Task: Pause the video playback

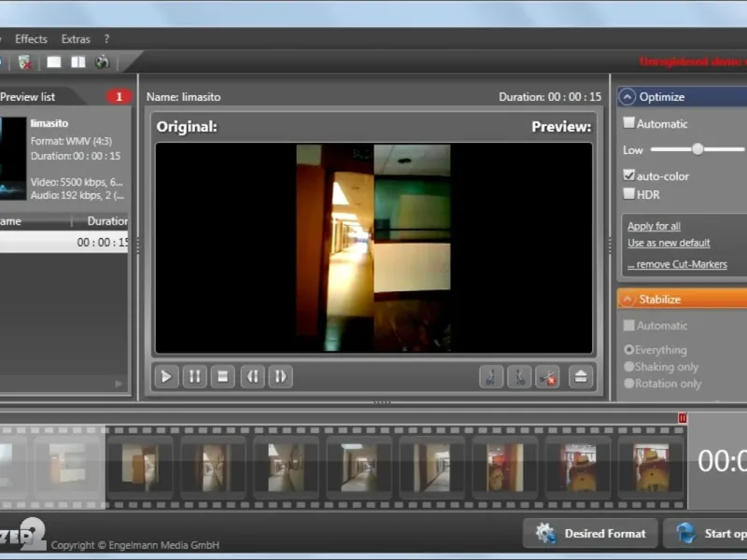Action: click(x=194, y=377)
